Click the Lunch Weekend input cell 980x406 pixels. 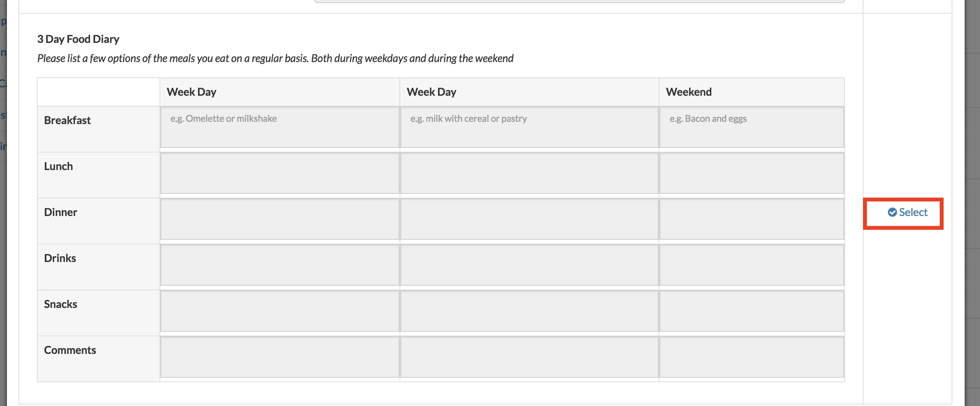[x=751, y=173]
